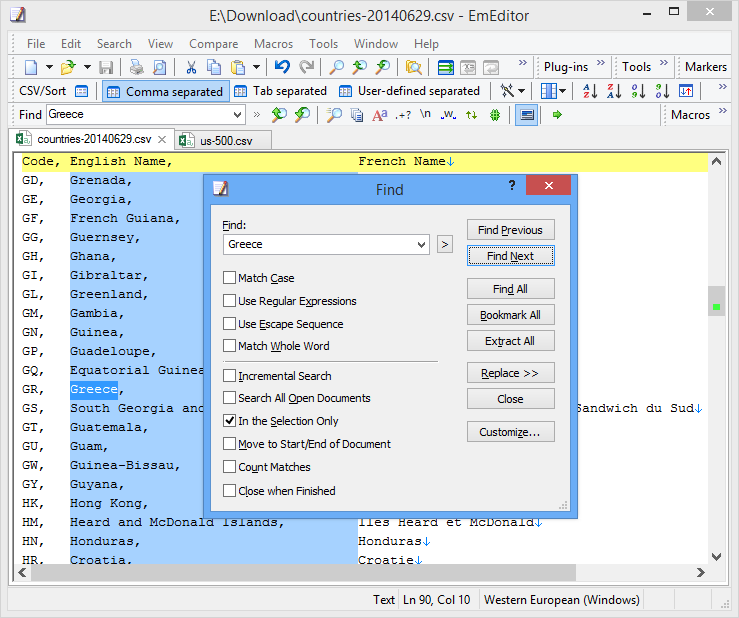
Task: Sort numbers largest to smallest
Action: click(x=662, y=91)
